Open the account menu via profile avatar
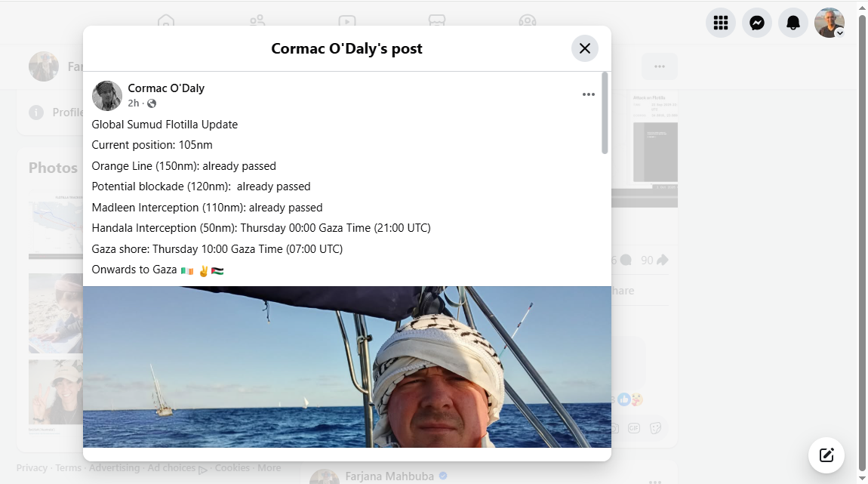Image resolution: width=868 pixels, height=484 pixels. [829, 23]
